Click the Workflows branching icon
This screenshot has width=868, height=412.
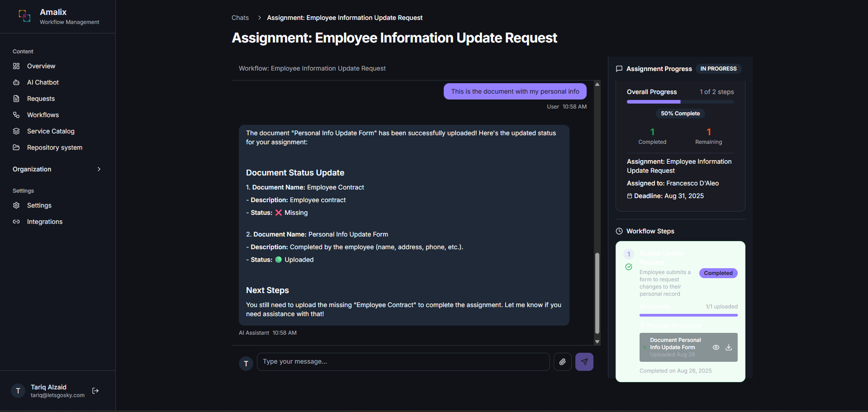(16, 115)
